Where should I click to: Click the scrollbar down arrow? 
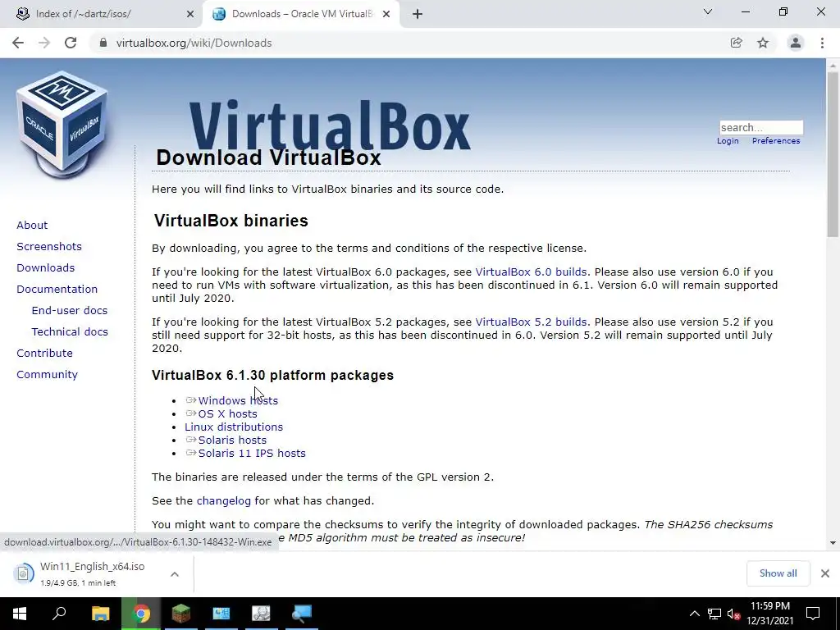tap(833, 543)
